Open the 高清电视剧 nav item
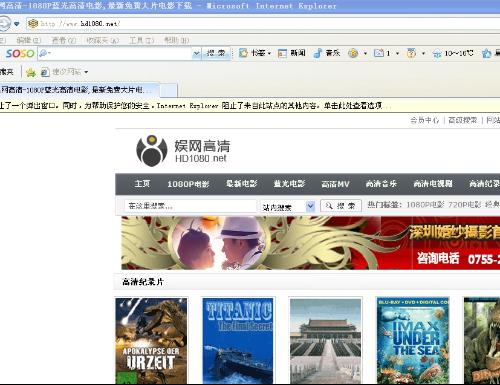500x385 pixels. 433,184
